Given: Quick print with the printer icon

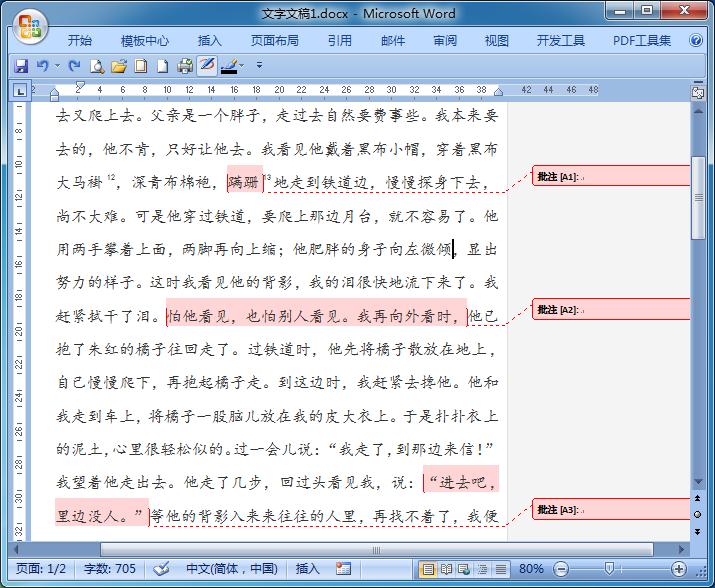Looking at the screenshot, I should [x=185, y=66].
